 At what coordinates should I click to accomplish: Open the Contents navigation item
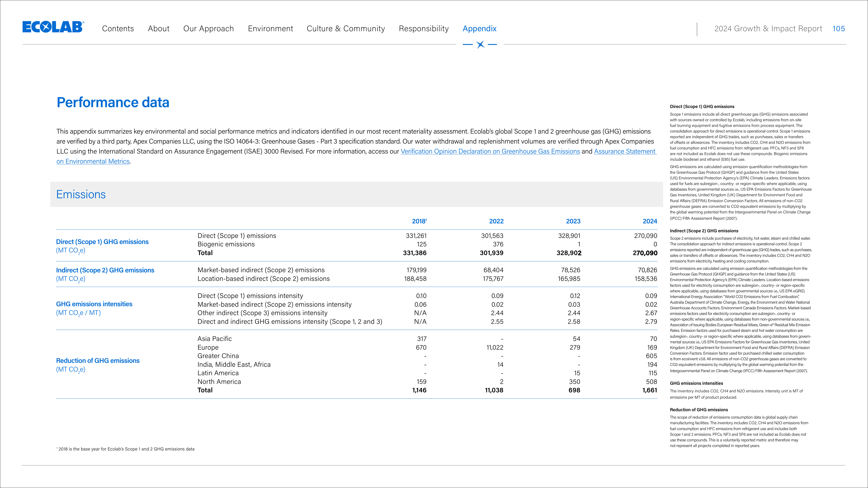[x=118, y=29]
